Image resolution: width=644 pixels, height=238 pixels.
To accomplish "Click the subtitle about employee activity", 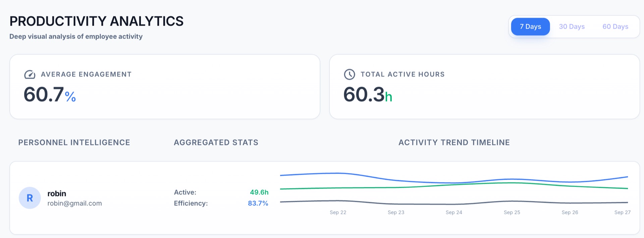I will pos(76,36).
